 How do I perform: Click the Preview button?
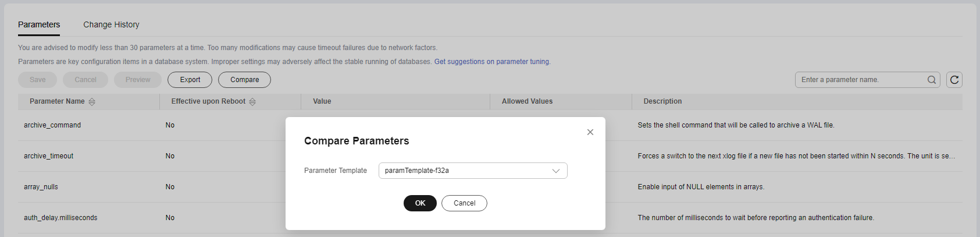138,80
